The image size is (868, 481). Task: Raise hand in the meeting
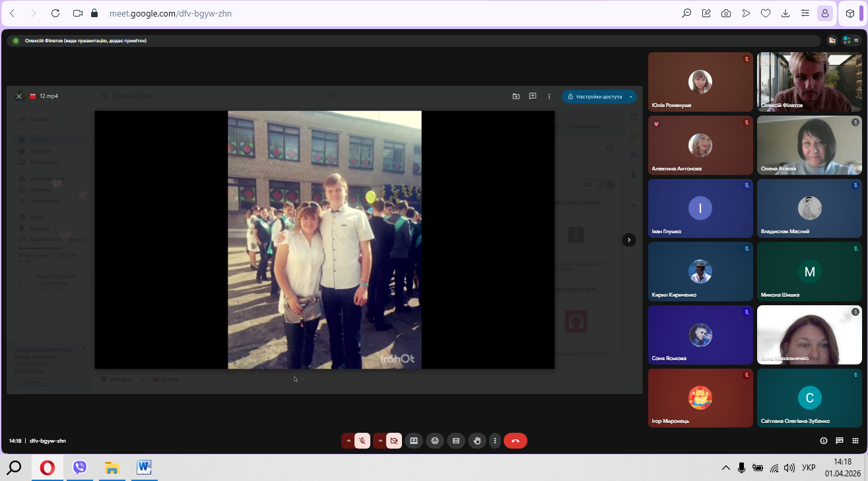(477, 441)
